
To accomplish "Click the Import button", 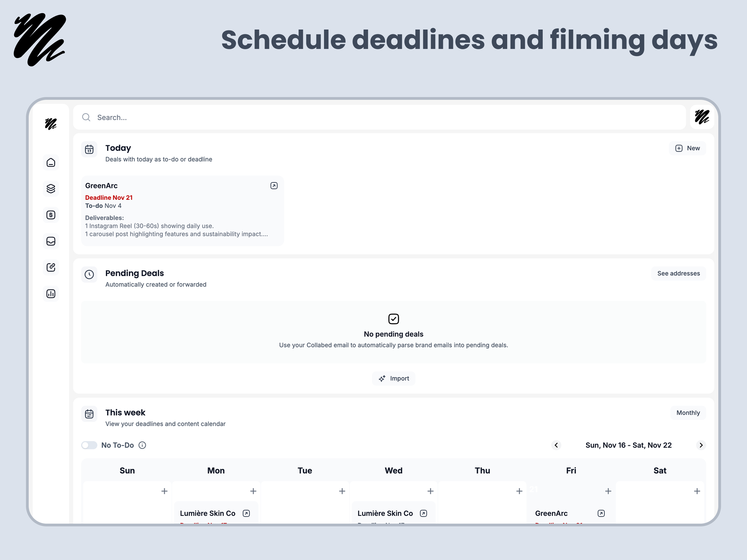I will coord(394,379).
